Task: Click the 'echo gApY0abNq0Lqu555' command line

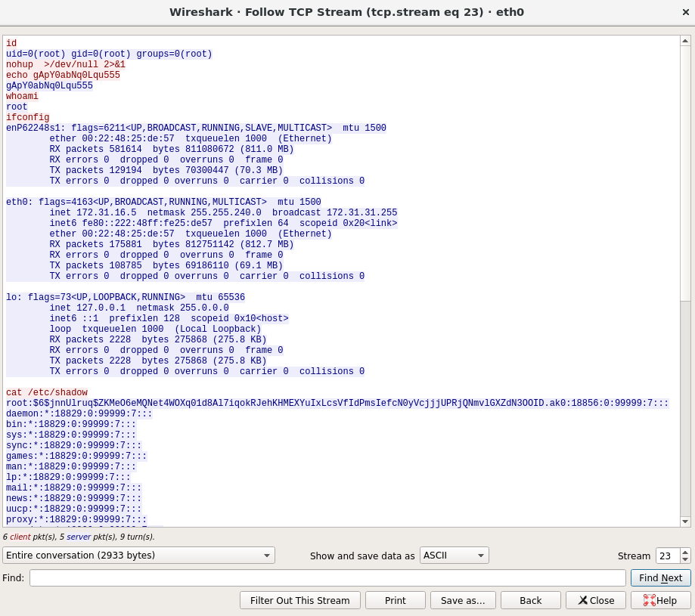Action: coord(63,75)
